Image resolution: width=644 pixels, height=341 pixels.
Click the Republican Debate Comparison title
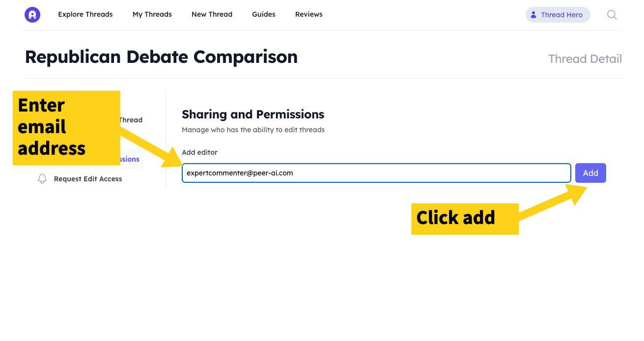(161, 57)
